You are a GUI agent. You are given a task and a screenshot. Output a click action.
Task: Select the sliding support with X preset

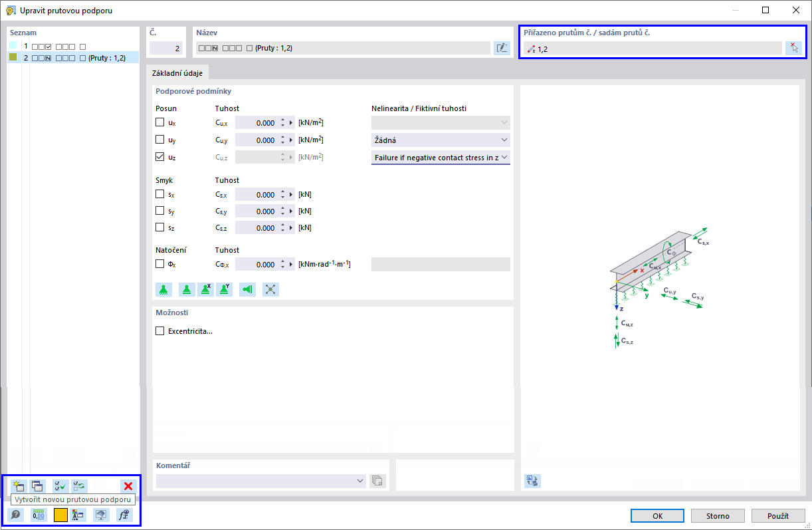205,289
